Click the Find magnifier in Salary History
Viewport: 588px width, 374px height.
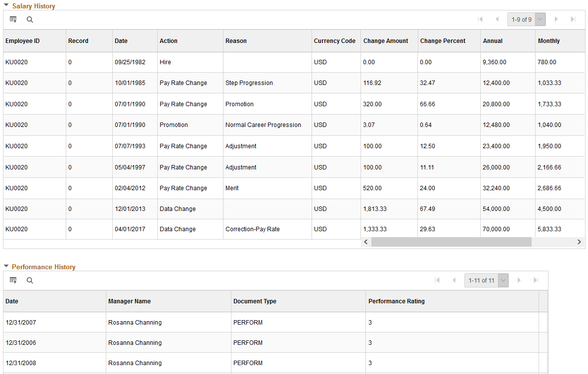(x=30, y=19)
